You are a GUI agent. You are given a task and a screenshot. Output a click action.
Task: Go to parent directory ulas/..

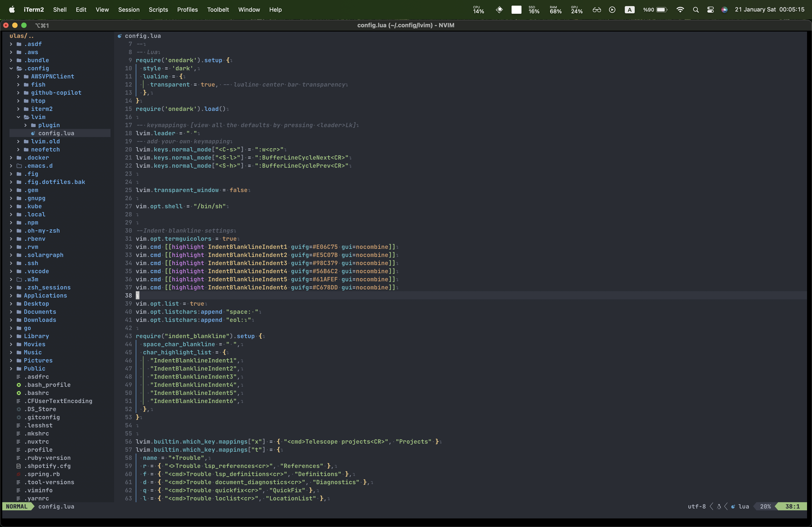tap(21, 36)
